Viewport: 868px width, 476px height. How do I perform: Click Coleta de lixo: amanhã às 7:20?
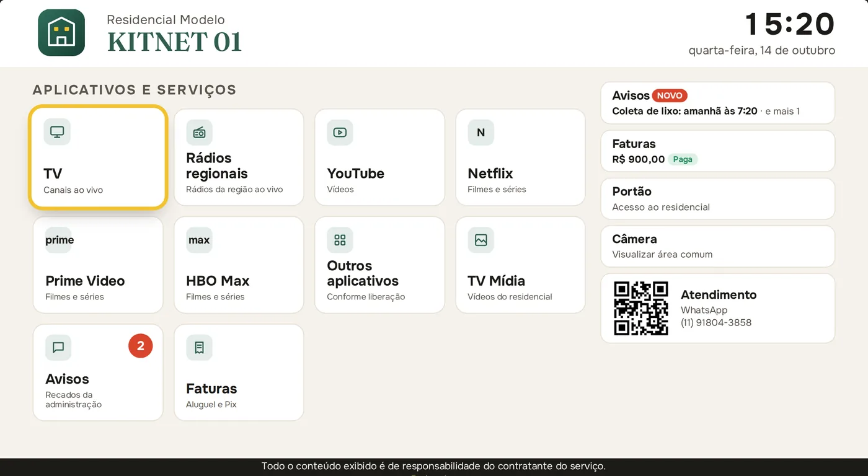(684, 111)
